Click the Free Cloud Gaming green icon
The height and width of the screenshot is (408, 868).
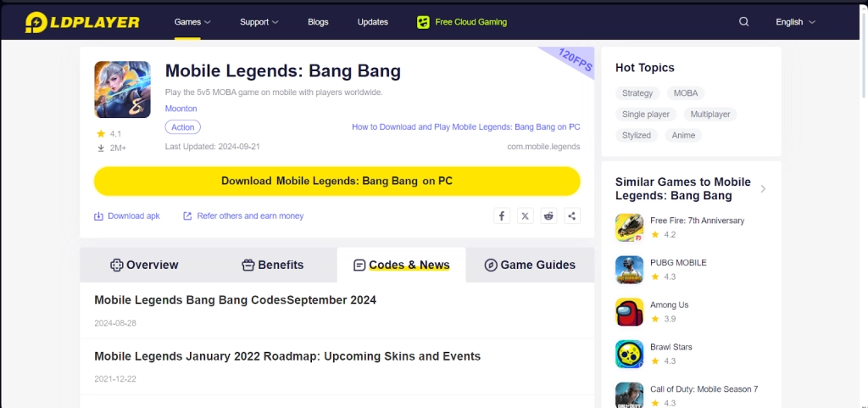point(423,22)
